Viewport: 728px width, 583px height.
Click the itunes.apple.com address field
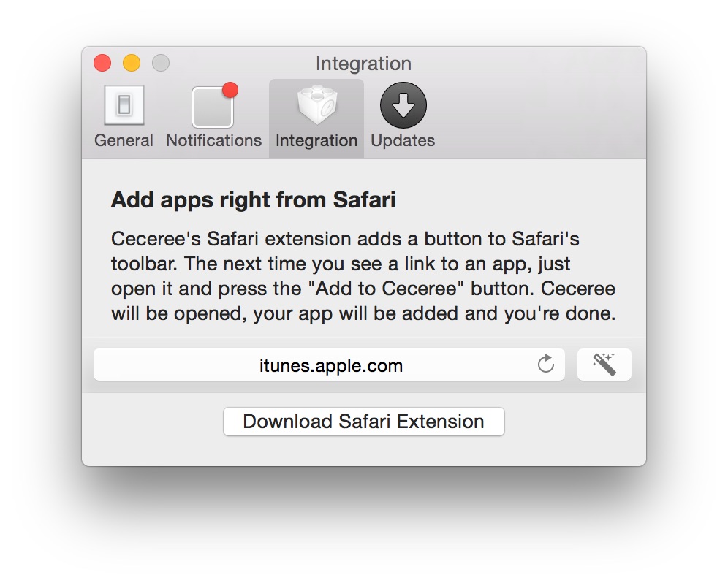[329, 365]
